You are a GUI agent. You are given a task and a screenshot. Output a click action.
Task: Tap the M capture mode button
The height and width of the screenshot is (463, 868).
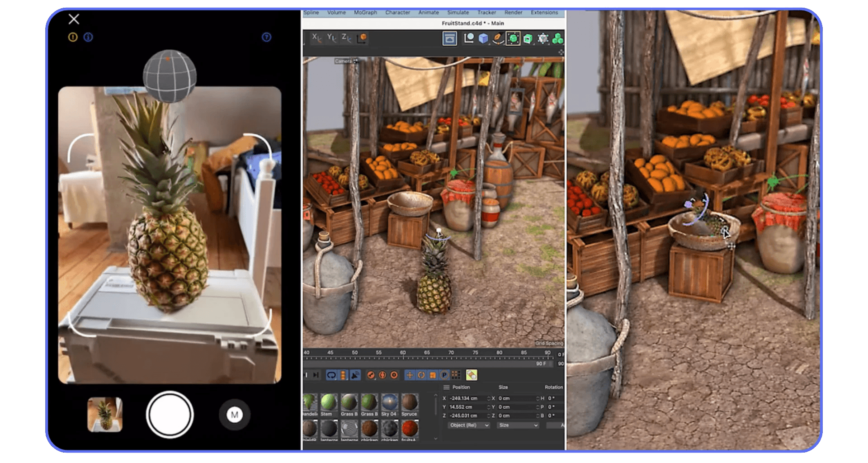(x=234, y=414)
